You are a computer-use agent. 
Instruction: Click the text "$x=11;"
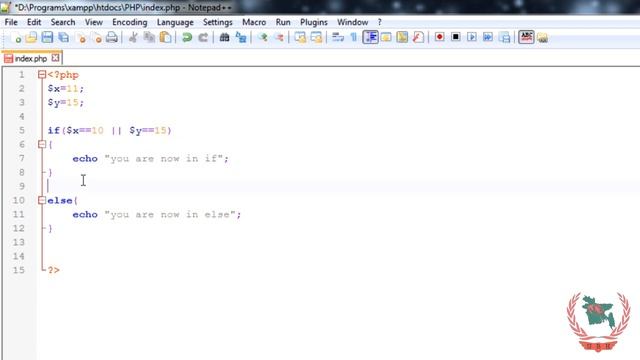65,89
